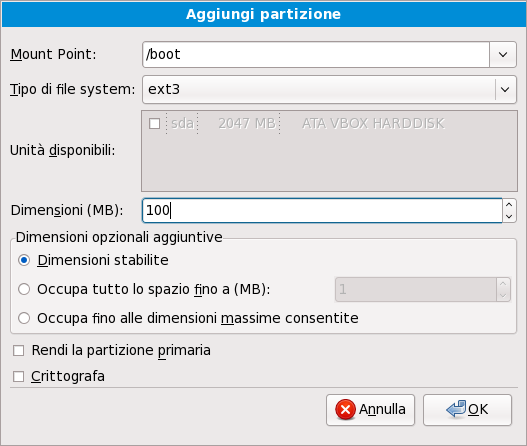
Task: Click the fill-up-to MB spin field showing 1
Action: click(x=416, y=289)
